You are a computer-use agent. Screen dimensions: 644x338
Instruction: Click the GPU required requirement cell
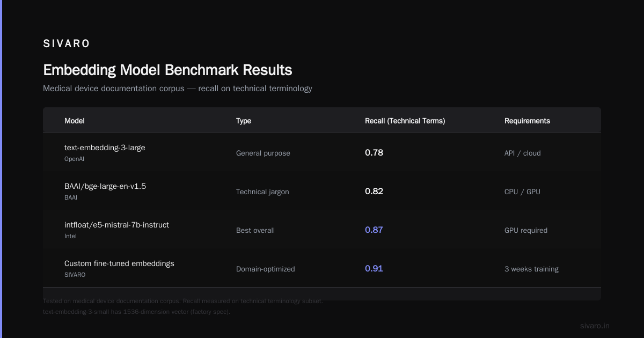click(x=526, y=230)
